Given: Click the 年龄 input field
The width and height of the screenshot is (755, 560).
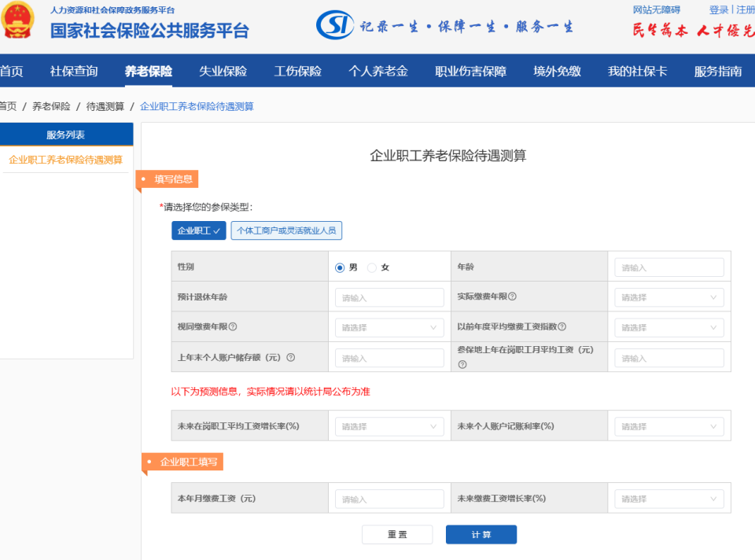Looking at the screenshot, I should coord(668,267).
